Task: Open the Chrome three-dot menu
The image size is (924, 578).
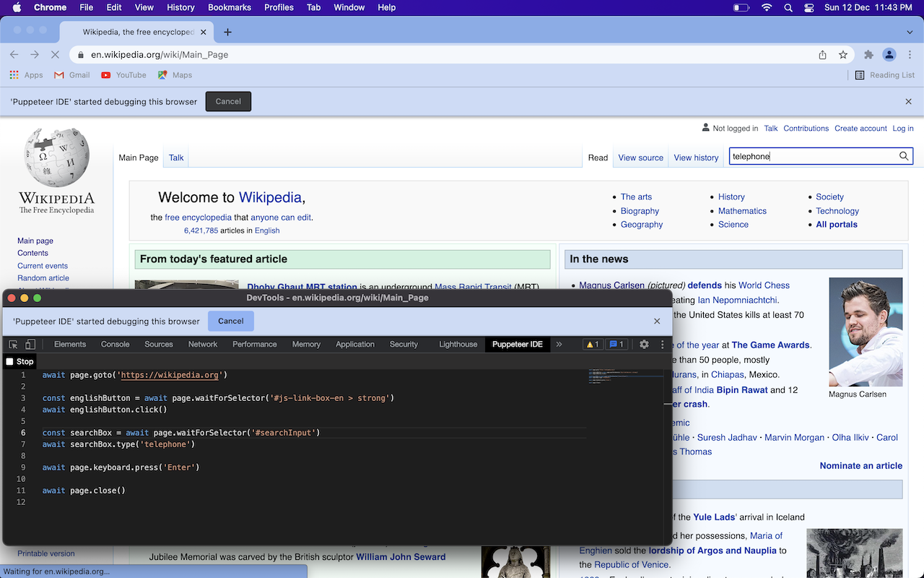Action: pos(909,55)
